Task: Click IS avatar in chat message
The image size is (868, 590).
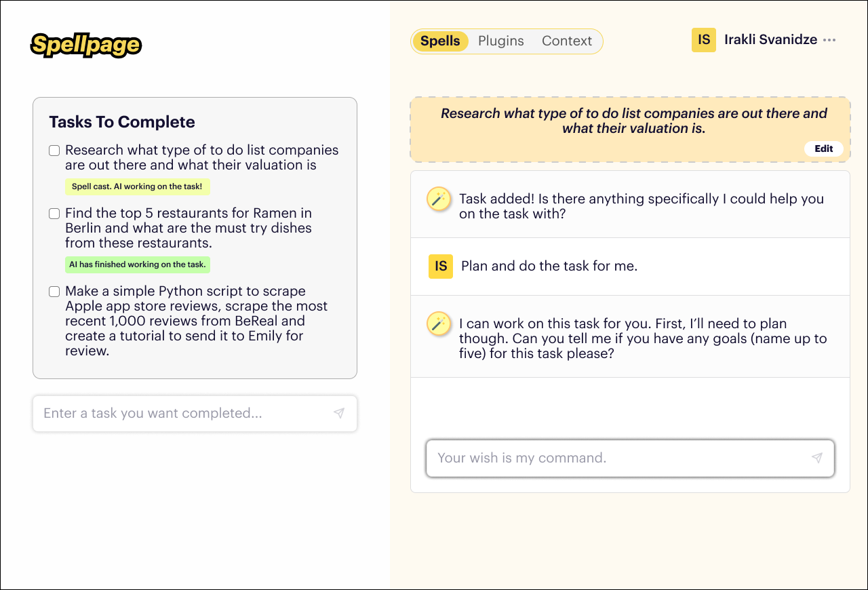Action: (441, 267)
